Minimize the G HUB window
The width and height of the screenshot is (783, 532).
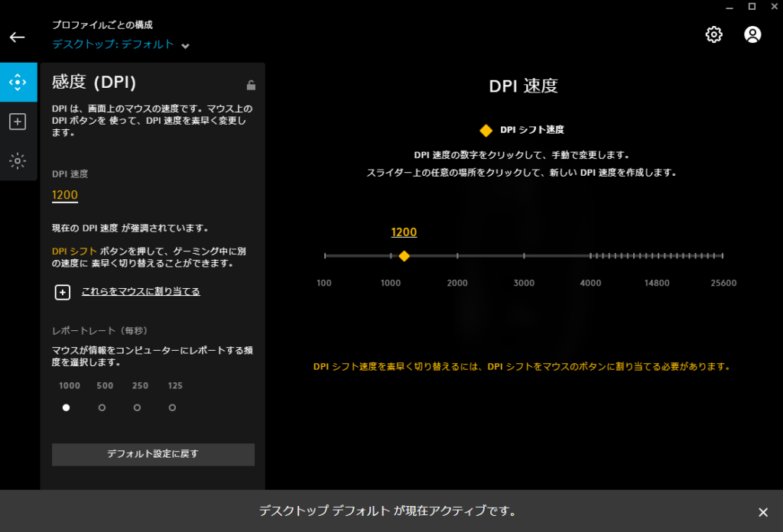[x=729, y=7]
